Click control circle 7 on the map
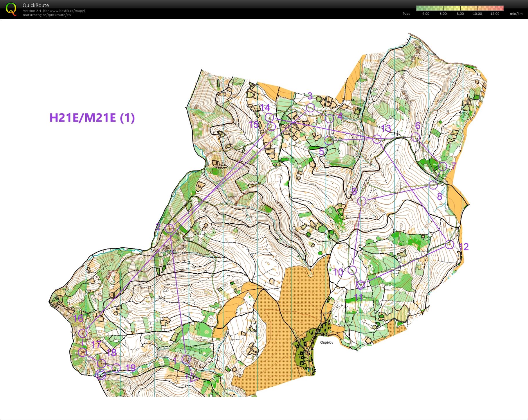This screenshot has width=528, height=420. [443, 166]
